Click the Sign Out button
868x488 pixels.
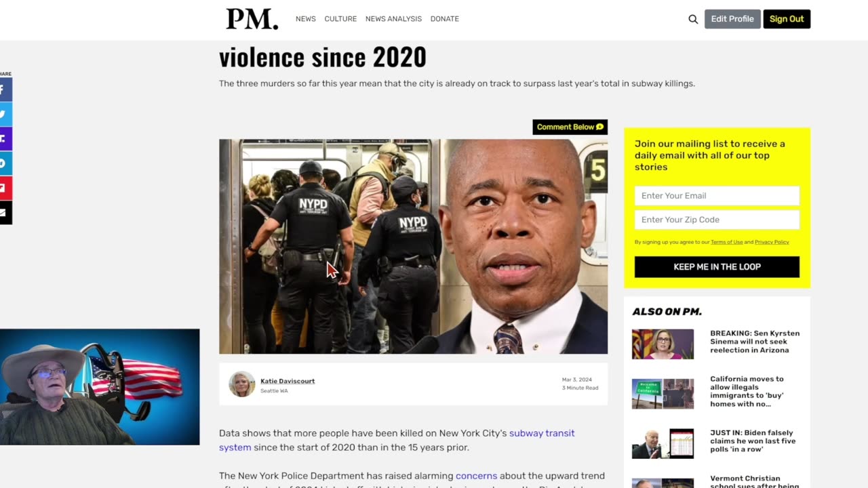[x=787, y=19]
